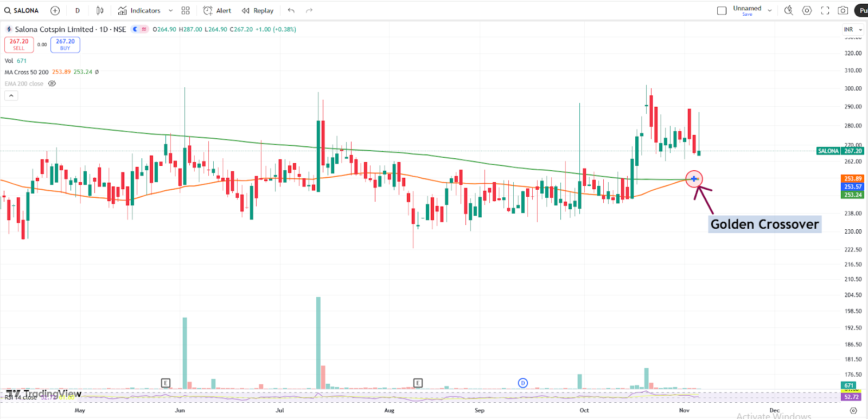Open the Unnamed layout dropdown arrow
This screenshot has width=868, height=419.
click(x=770, y=10)
